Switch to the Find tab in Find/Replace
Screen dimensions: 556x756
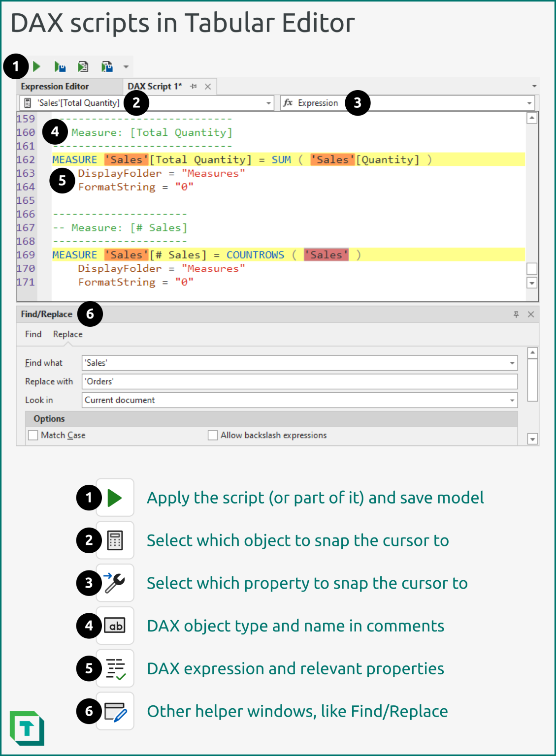[x=33, y=334]
